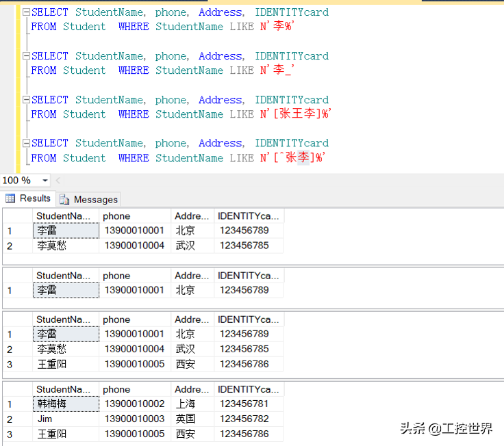
Task: Select cell 李雷 in first result grid
Action: [x=66, y=231]
